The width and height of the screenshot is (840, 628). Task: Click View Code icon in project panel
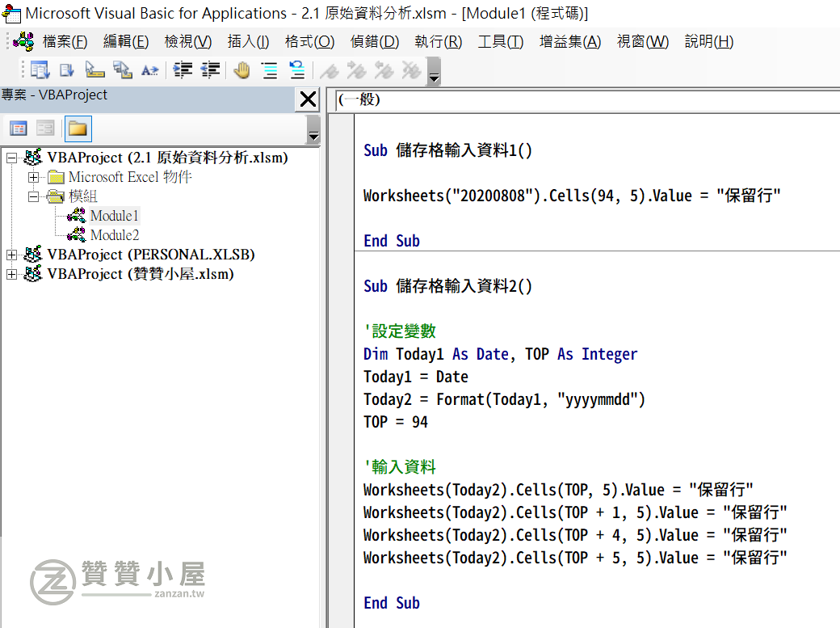coord(19,129)
